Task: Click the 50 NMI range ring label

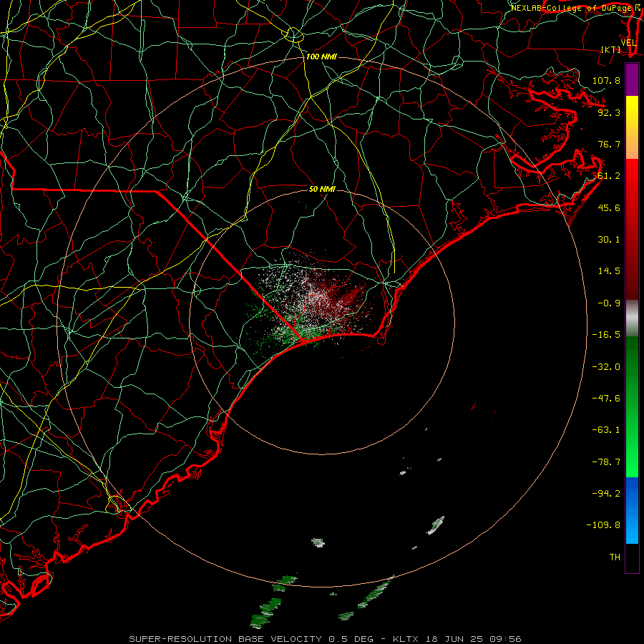Action: coord(322,189)
